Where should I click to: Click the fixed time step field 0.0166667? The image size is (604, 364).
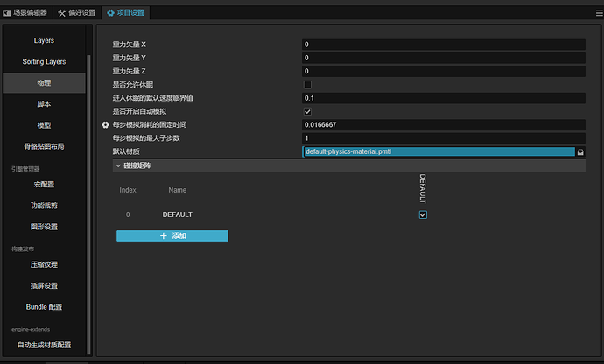tap(443, 125)
